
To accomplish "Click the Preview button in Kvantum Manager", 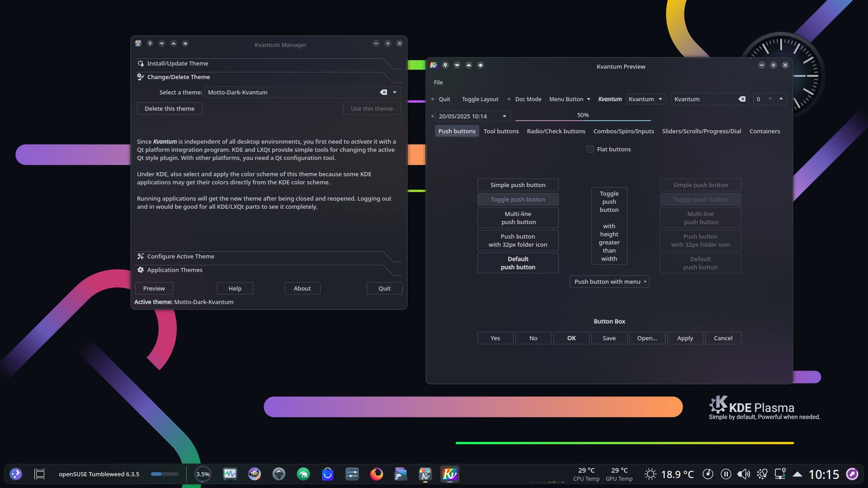I will [x=154, y=288].
